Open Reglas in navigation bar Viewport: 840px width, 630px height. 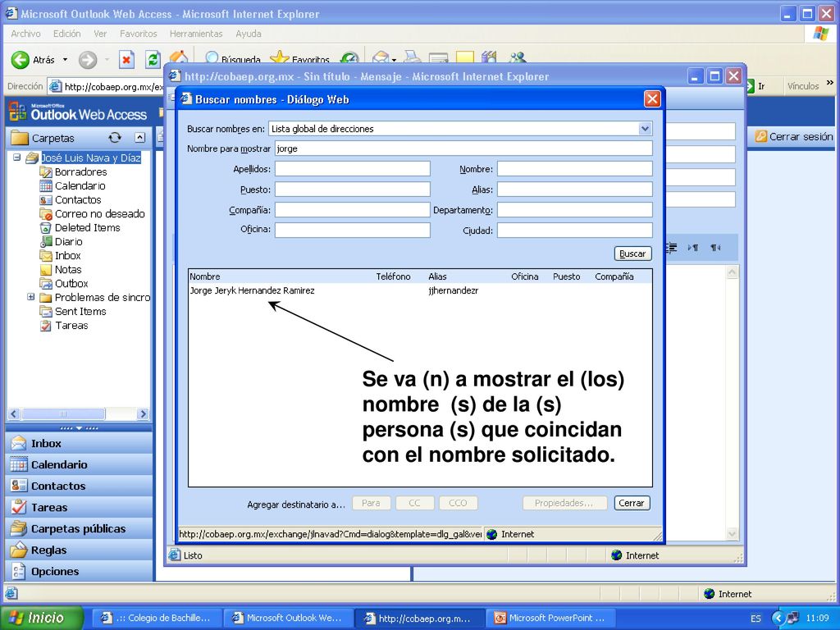[x=80, y=550]
